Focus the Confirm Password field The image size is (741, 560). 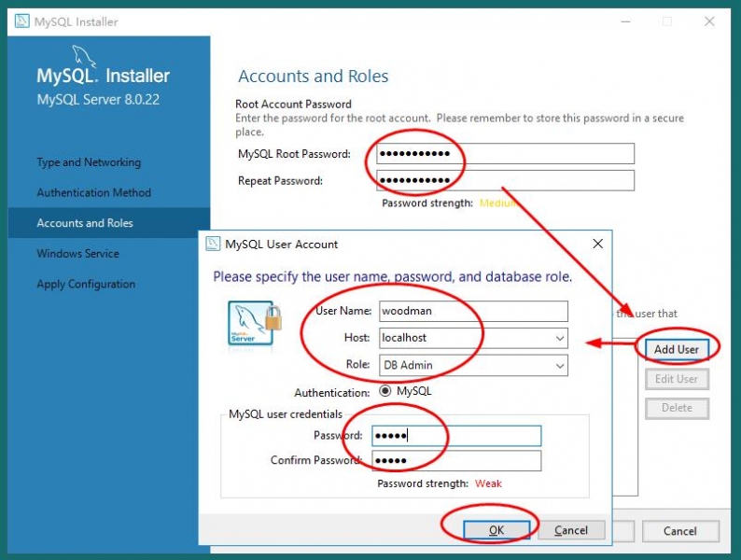click(455, 461)
